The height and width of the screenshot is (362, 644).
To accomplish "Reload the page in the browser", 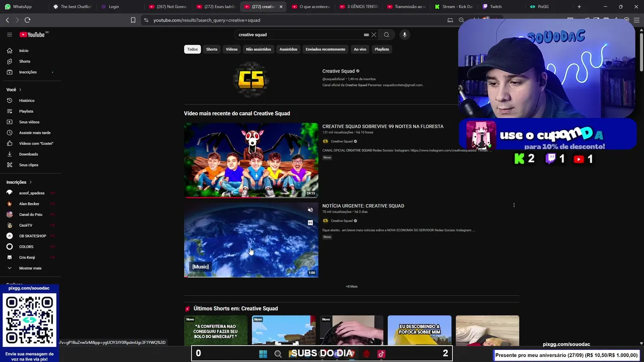I will (x=27, y=20).
